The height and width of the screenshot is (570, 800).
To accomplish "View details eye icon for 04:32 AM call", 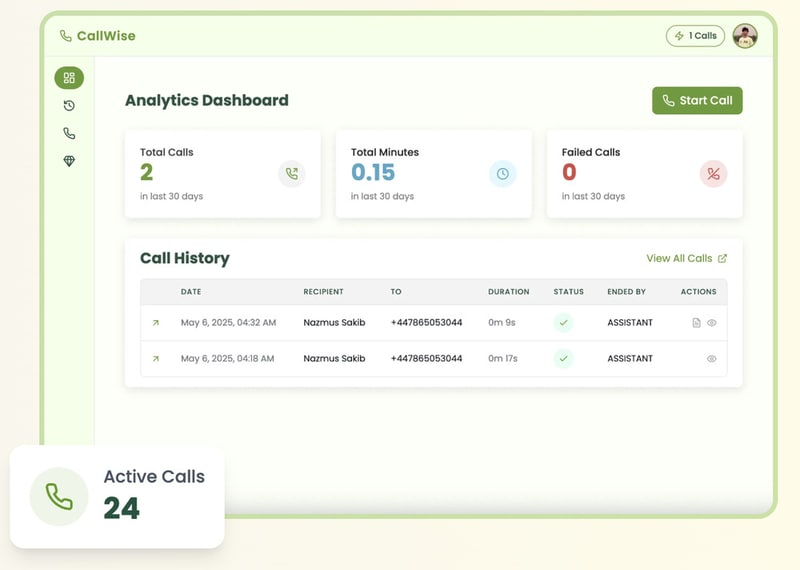I will [712, 323].
